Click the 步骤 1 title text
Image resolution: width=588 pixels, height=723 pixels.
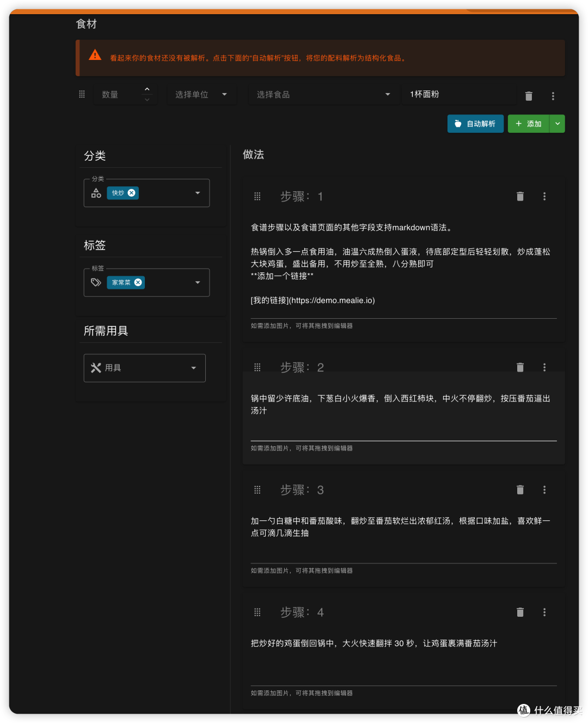pyautogui.click(x=302, y=196)
